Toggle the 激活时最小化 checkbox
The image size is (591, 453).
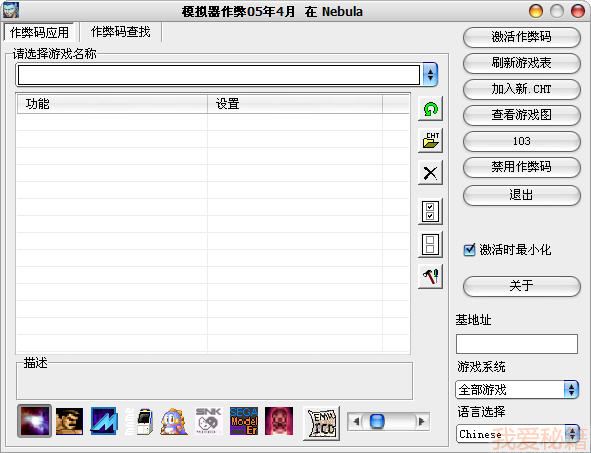coord(469,249)
